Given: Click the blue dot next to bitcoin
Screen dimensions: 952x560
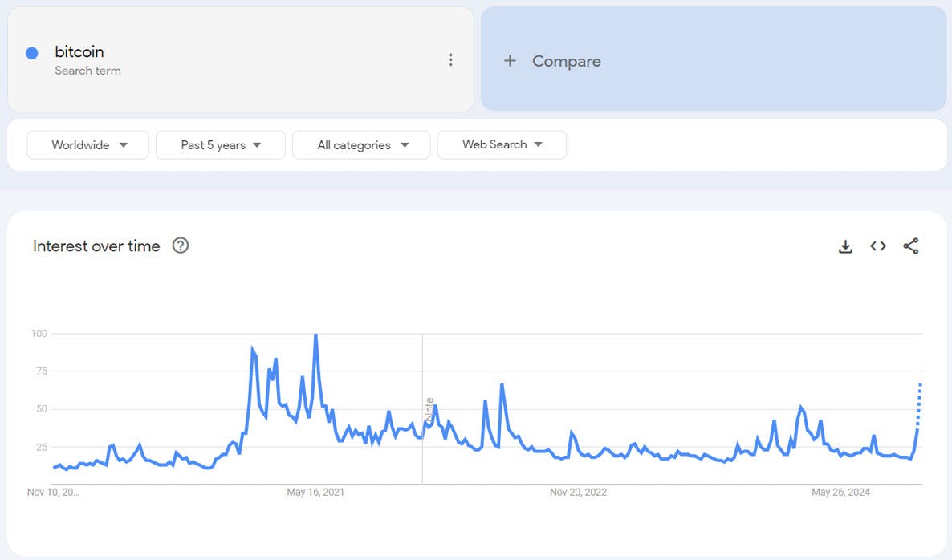Looking at the screenshot, I should [x=32, y=53].
